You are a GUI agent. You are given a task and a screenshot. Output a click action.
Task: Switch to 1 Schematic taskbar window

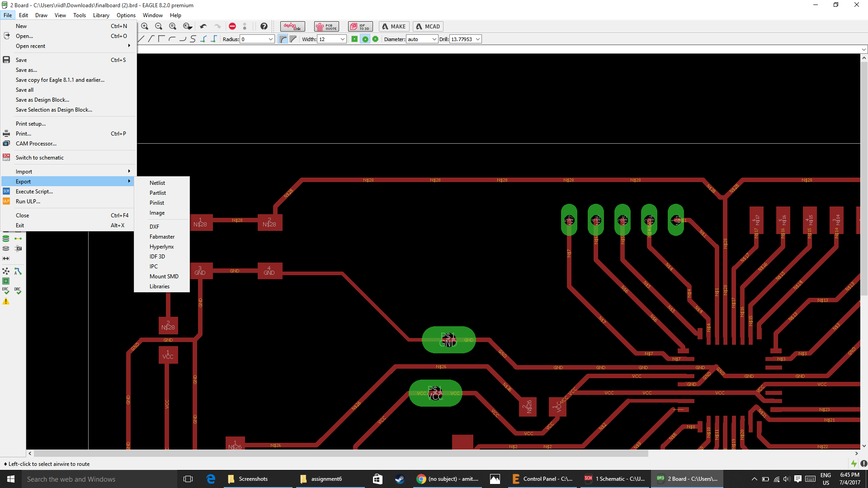(x=615, y=479)
